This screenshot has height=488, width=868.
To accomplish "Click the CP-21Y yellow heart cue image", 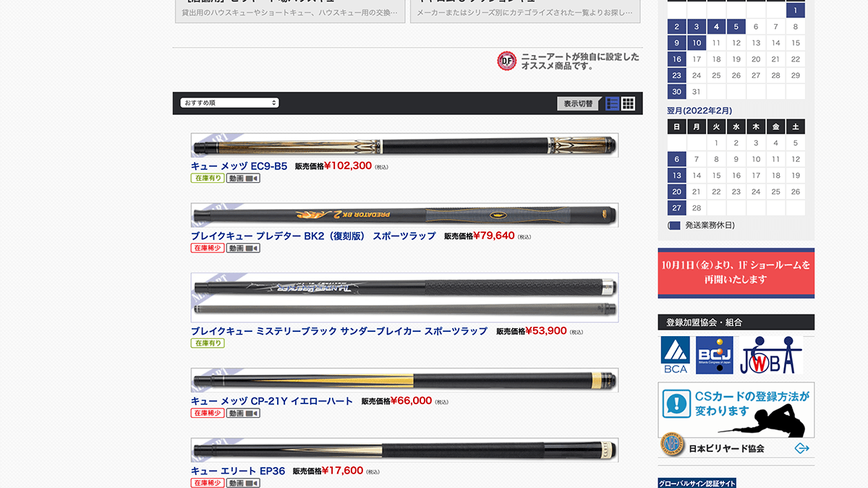I will (x=404, y=380).
